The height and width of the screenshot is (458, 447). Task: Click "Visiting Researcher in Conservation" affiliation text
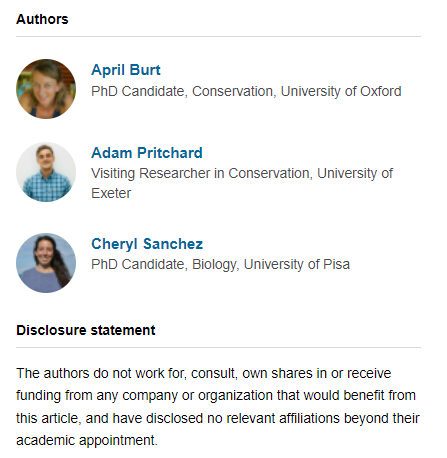(202, 173)
